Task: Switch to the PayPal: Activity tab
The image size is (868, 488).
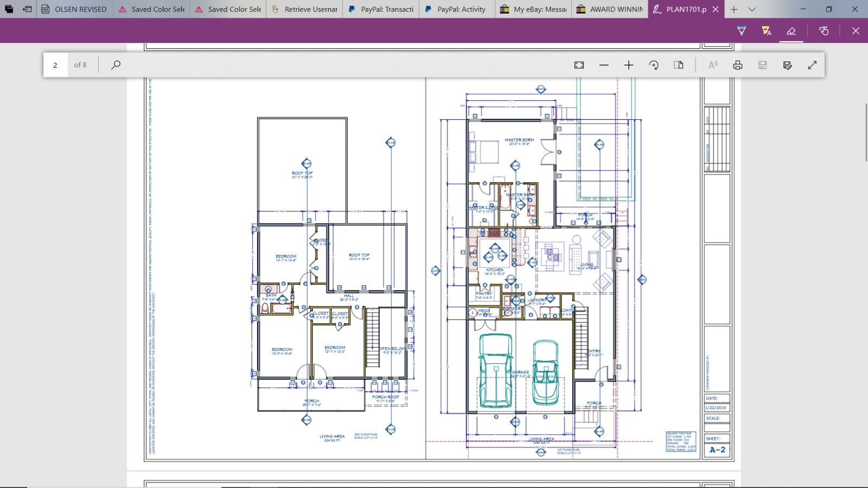Action: pyautogui.click(x=457, y=9)
